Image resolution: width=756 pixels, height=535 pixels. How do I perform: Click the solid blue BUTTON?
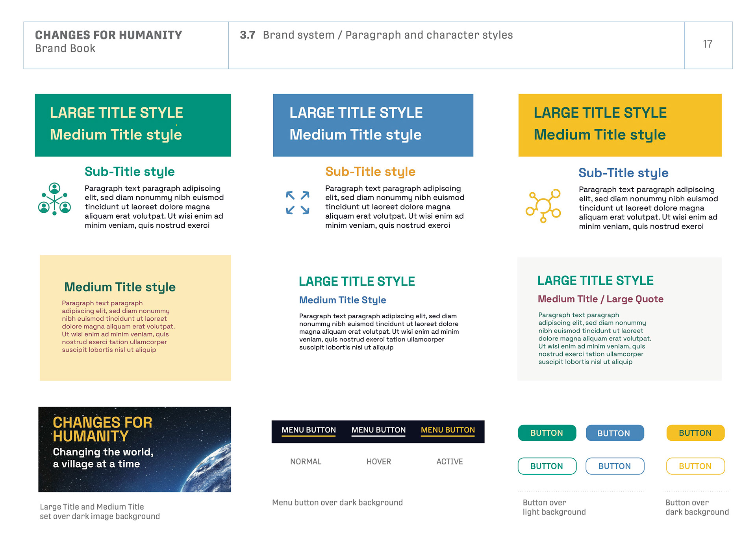point(615,433)
